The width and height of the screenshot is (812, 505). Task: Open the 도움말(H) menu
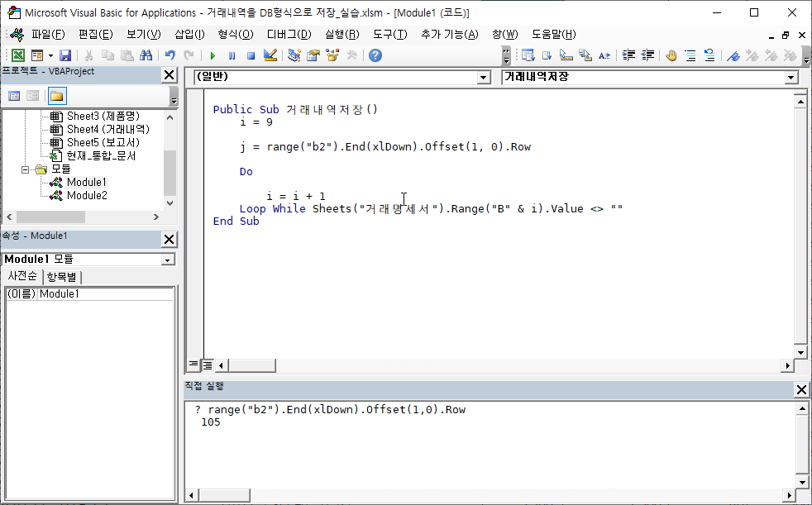[x=553, y=34]
